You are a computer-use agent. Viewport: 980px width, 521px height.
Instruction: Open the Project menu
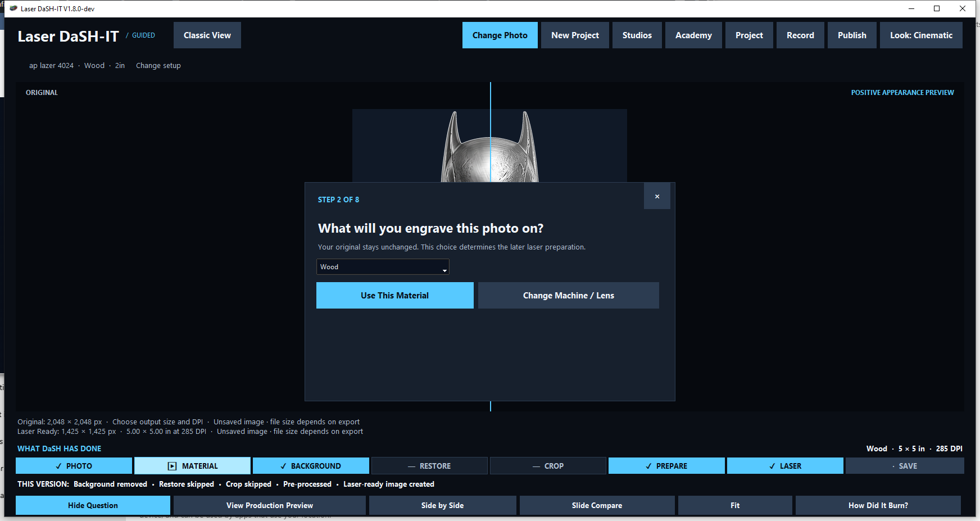tap(749, 35)
